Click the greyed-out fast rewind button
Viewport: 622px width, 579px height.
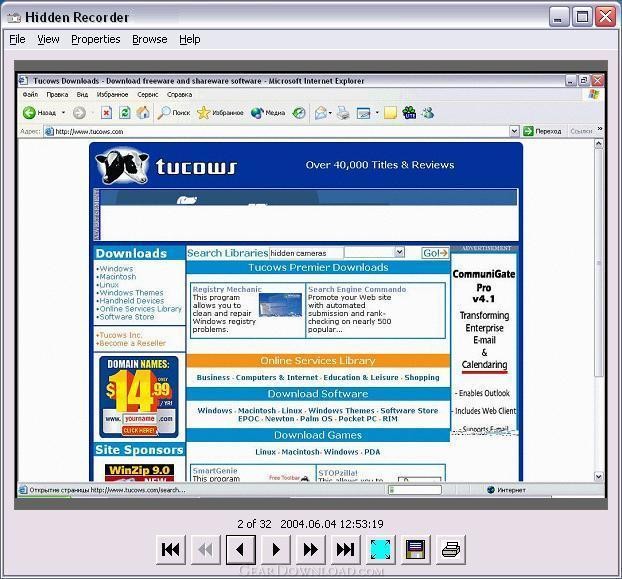(205, 549)
